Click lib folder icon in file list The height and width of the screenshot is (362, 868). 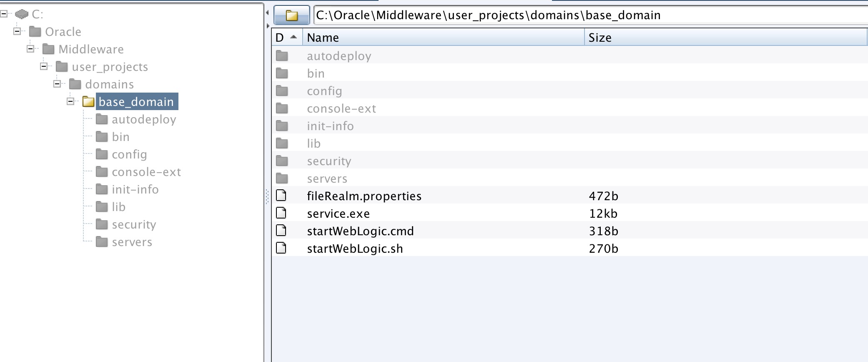pos(282,143)
